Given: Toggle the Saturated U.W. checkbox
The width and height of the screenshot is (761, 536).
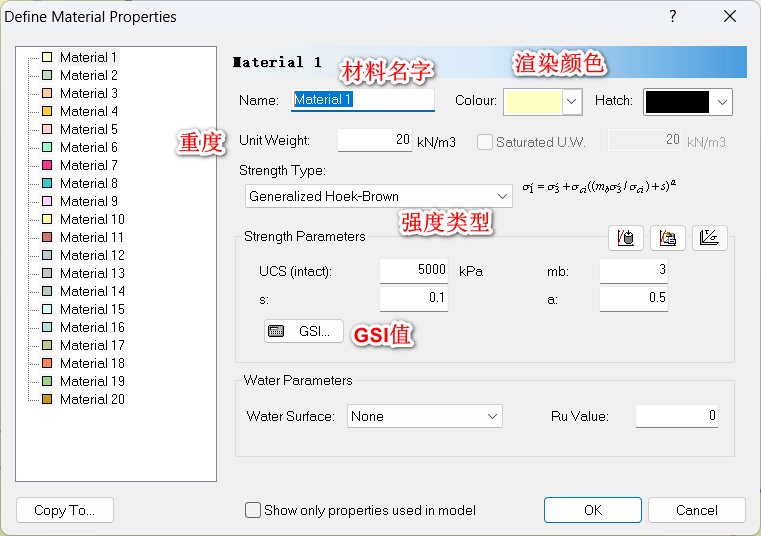Looking at the screenshot, I should (485, 142).
